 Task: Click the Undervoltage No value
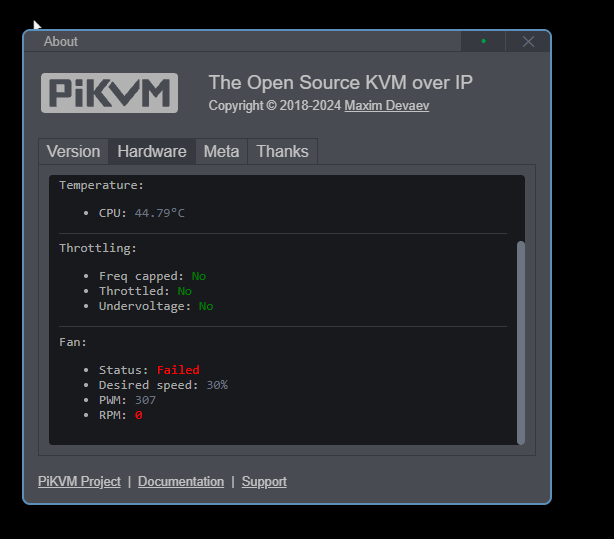click(x=206, y=306)
